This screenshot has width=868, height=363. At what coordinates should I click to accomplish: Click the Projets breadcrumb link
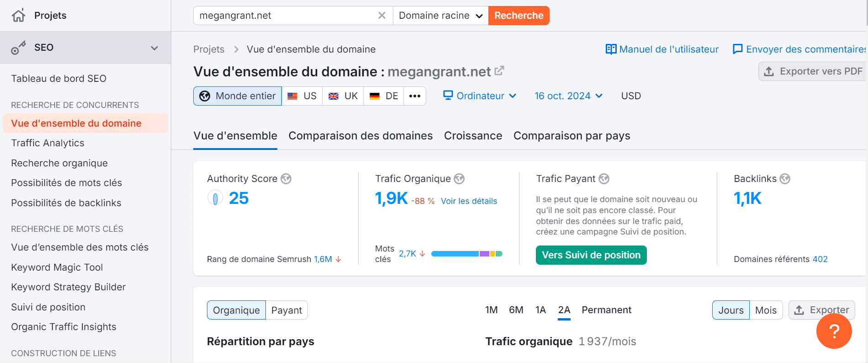[x=209, y=49]
